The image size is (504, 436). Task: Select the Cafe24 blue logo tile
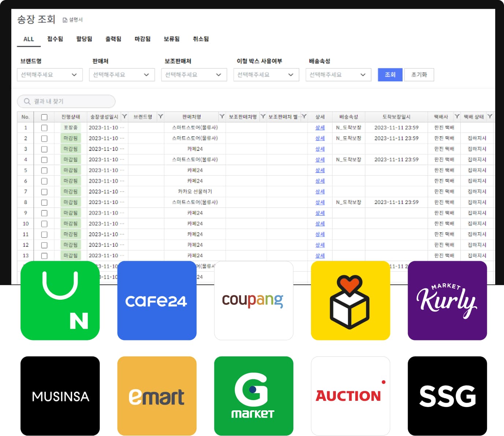point(157,300)
